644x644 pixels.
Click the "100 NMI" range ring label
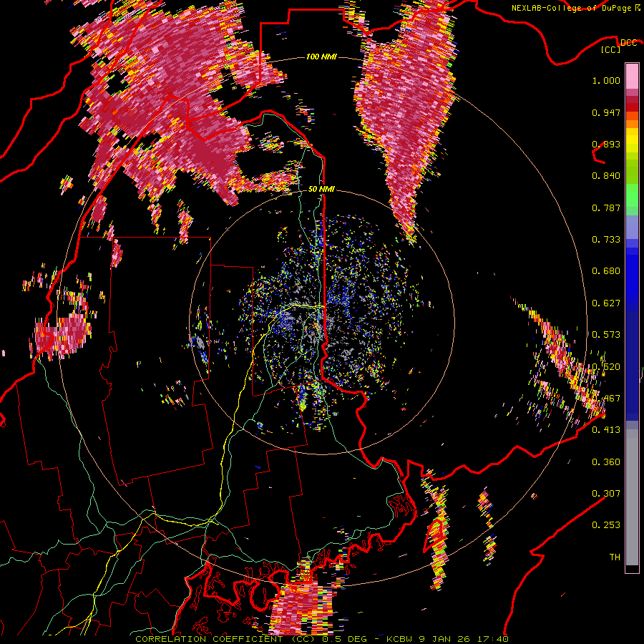tap(321, 57)
